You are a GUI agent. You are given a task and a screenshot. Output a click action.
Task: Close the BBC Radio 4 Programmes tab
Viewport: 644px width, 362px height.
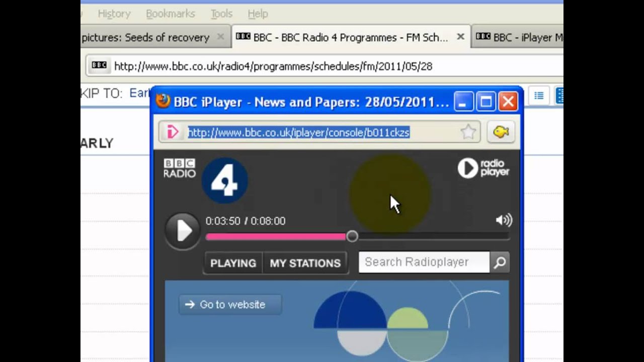(460, 37)
